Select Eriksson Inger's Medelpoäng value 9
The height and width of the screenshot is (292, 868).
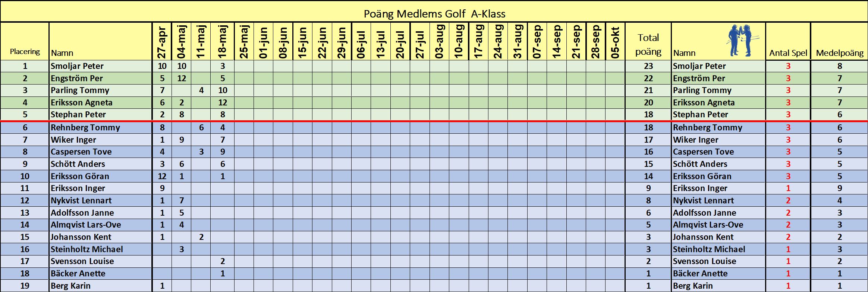839,188
